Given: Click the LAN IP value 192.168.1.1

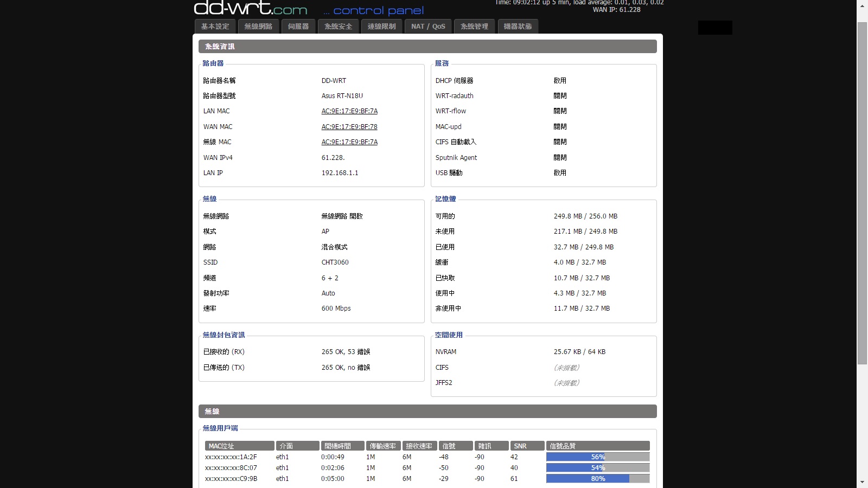Looking at the screenshot, I should 340,173.
